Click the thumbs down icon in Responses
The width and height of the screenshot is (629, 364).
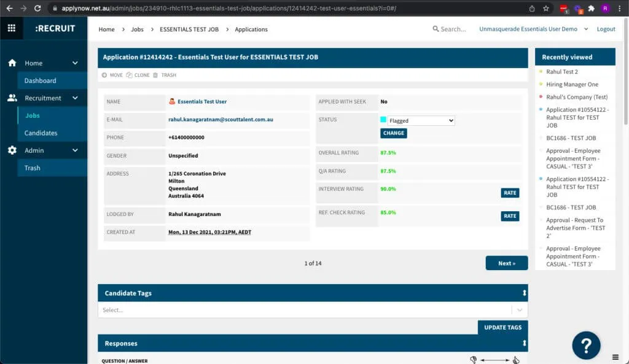click(474, 360)
